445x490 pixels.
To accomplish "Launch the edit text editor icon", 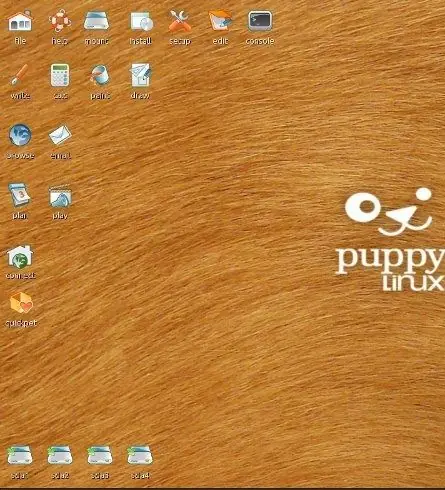I will [220, 21].
